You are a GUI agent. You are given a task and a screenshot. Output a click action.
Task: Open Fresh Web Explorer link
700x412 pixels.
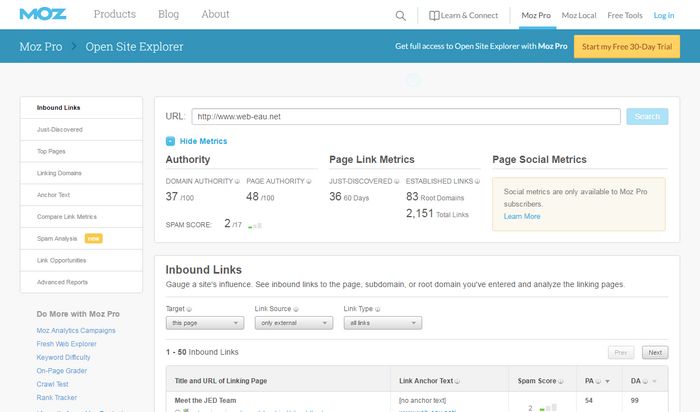[x=67, y=344]
